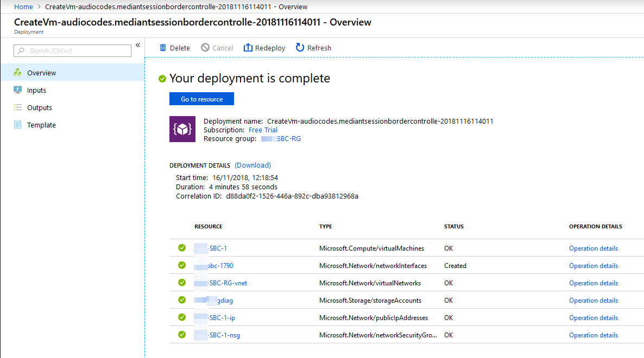Open the gdiag storage account resource

[x=213, y=301]
